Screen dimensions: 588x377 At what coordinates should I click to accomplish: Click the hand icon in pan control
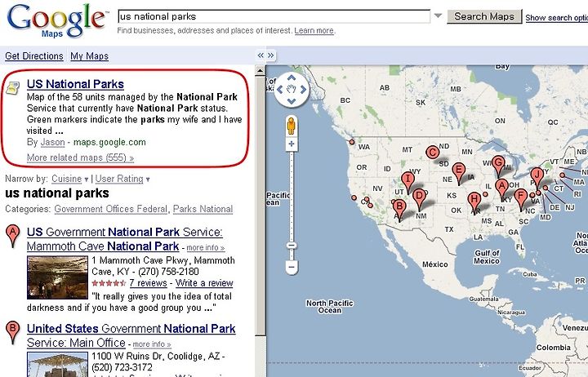pyautogui.click(x=292, y=90)
